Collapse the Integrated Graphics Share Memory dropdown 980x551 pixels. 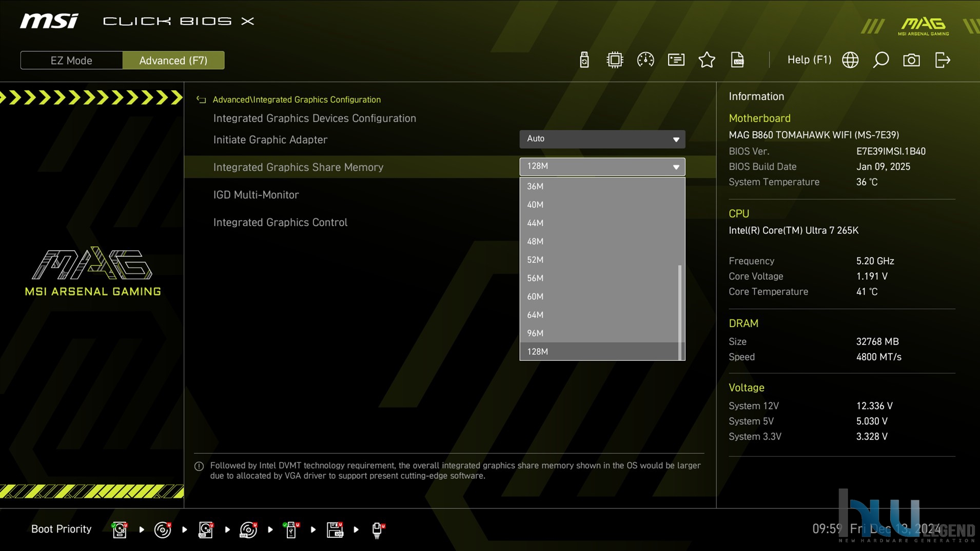point(602,166)
